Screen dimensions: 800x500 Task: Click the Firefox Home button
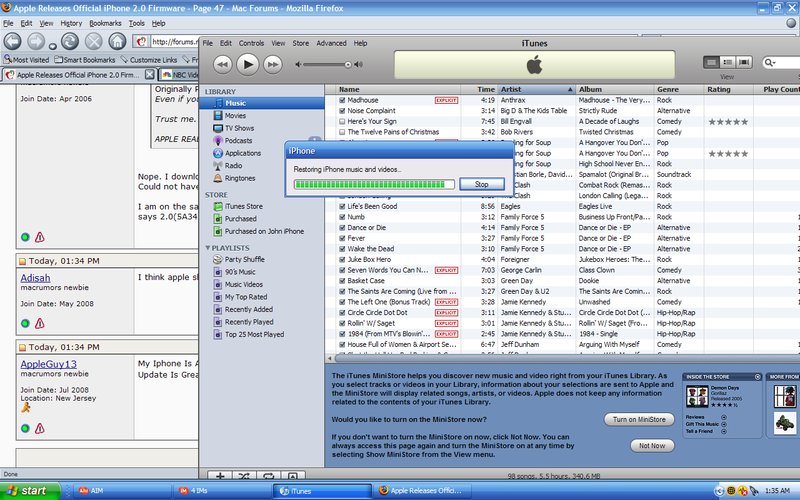click(117, 41)
